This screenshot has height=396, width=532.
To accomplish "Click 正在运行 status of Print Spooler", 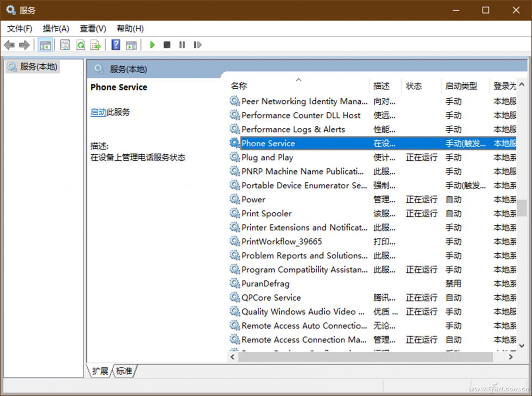I will point(422,213).
